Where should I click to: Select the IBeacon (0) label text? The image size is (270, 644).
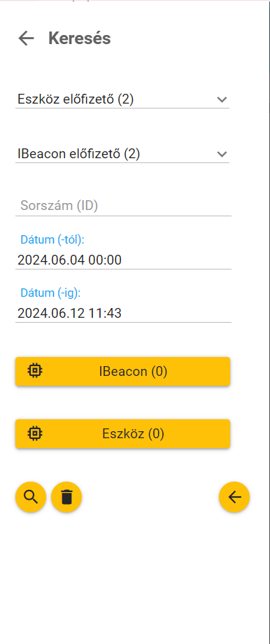point(134,371)
